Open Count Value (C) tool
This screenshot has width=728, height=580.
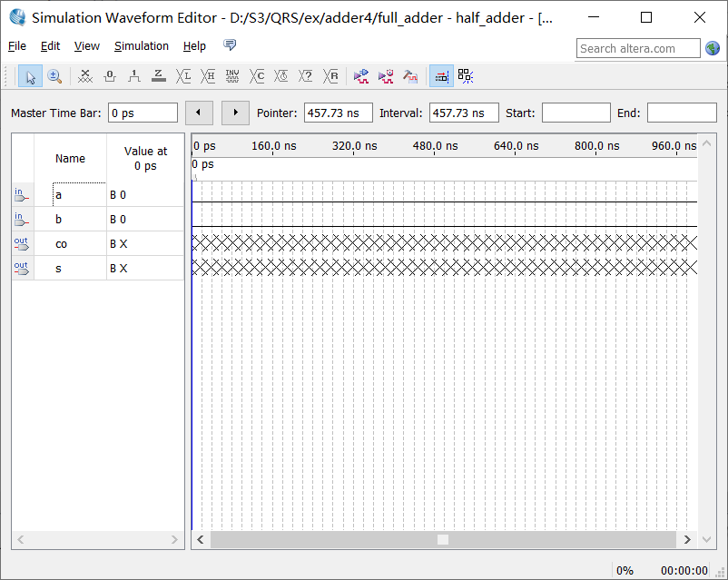click(x=257, y=76)
